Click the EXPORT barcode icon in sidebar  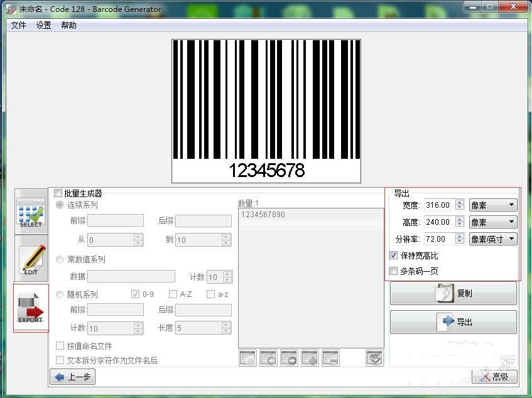point(31,307)
